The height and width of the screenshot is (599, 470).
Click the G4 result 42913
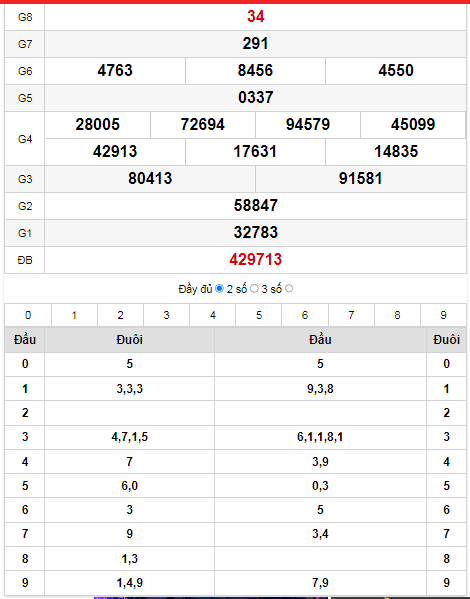click(x=115, y=152)
